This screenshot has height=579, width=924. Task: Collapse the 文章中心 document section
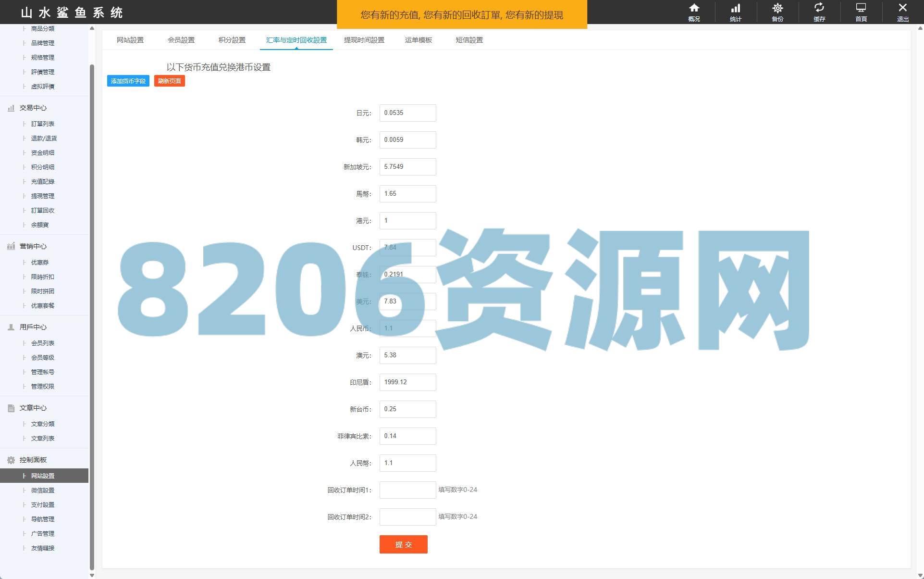pyautogui.click(x=33, y=408)
